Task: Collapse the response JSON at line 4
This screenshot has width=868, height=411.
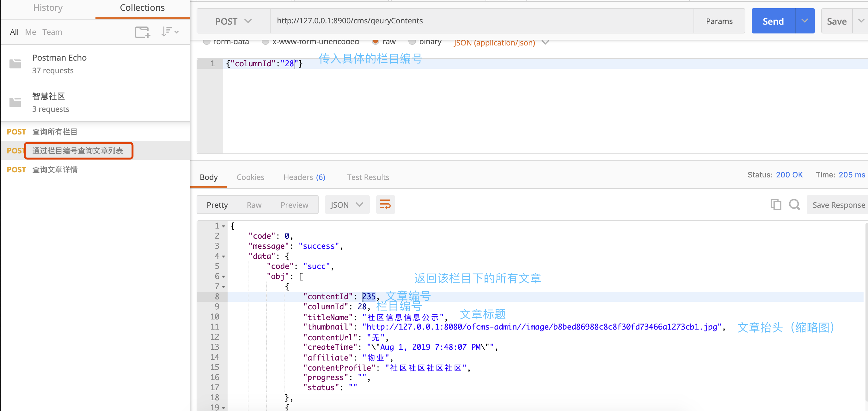Action: pyautogui.click(x=223, y=257)
